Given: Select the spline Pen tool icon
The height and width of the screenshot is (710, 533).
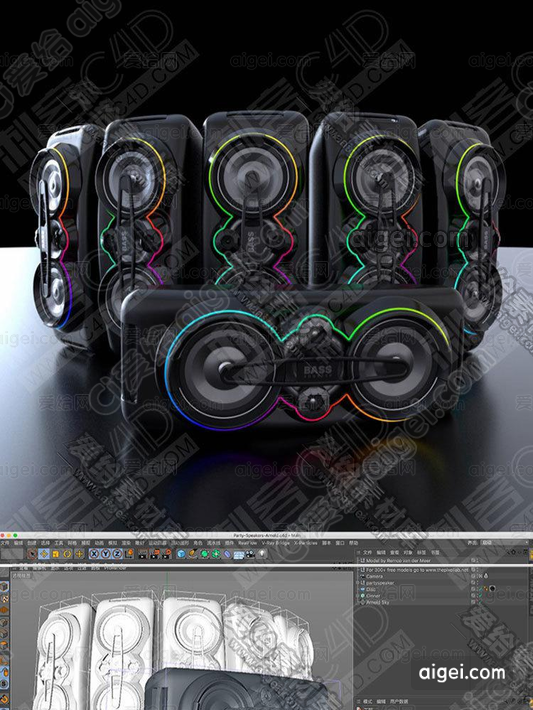Looking at the screenshot, I should 192,554.
